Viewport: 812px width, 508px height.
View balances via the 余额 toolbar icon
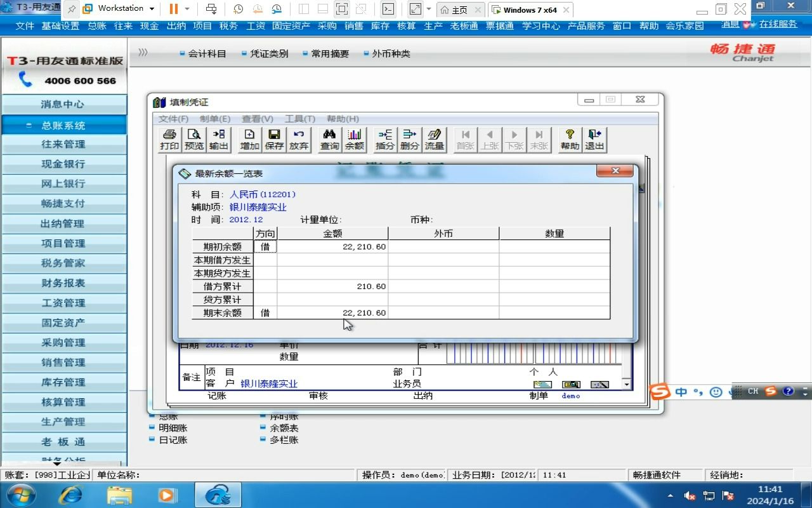coord(354,139)
